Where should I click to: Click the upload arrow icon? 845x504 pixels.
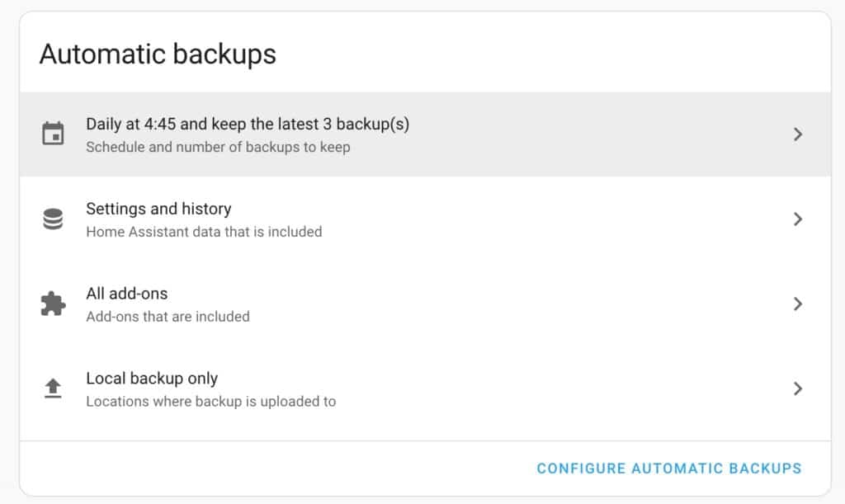pos(54,389)
